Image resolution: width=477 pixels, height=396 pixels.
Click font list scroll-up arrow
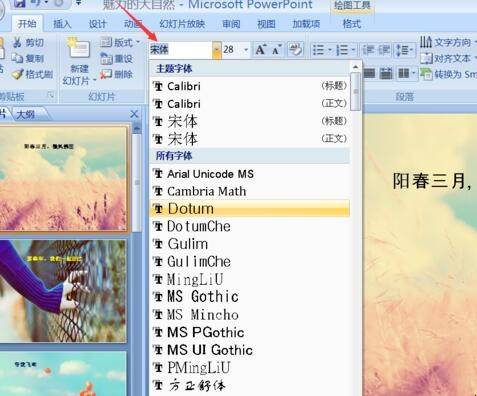pos(356,67)
